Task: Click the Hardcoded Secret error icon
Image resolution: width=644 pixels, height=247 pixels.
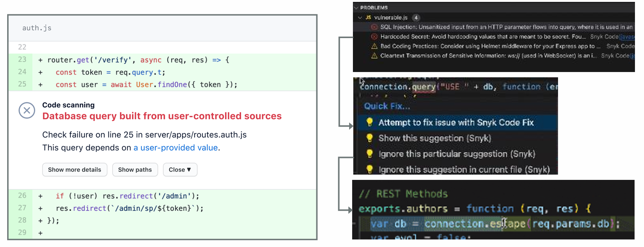Action: (374, 37)
